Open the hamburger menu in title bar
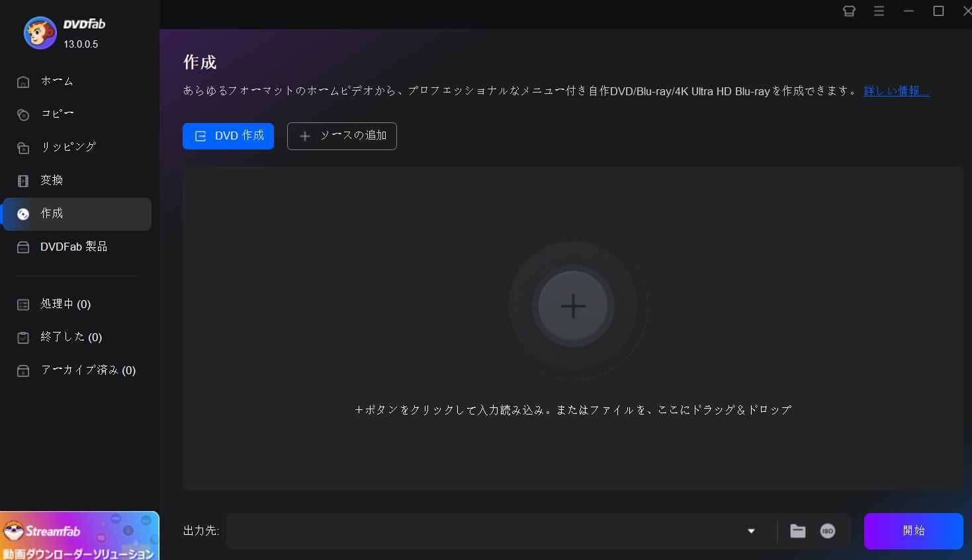The width and height of the screenshot is (972, 560). tap(879, 11)
